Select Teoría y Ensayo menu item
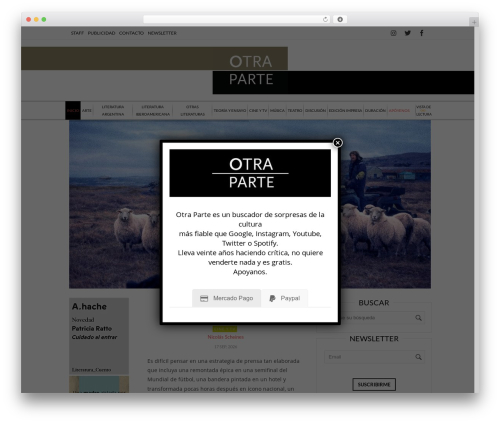 230,110
